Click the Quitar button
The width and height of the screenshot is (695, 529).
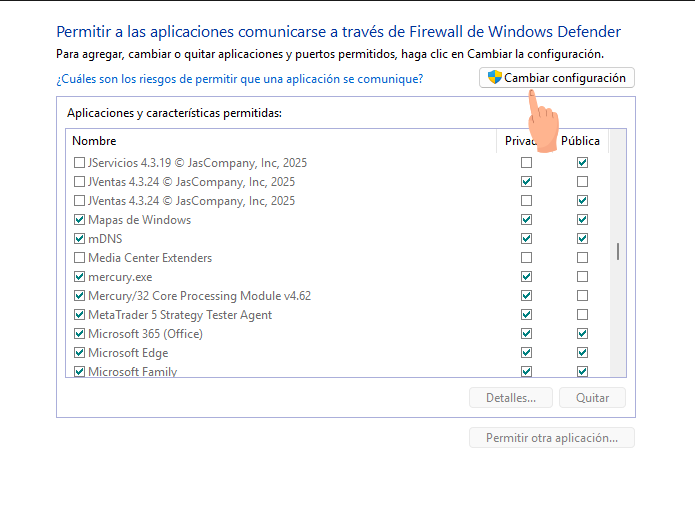click(x=592, y=398)
